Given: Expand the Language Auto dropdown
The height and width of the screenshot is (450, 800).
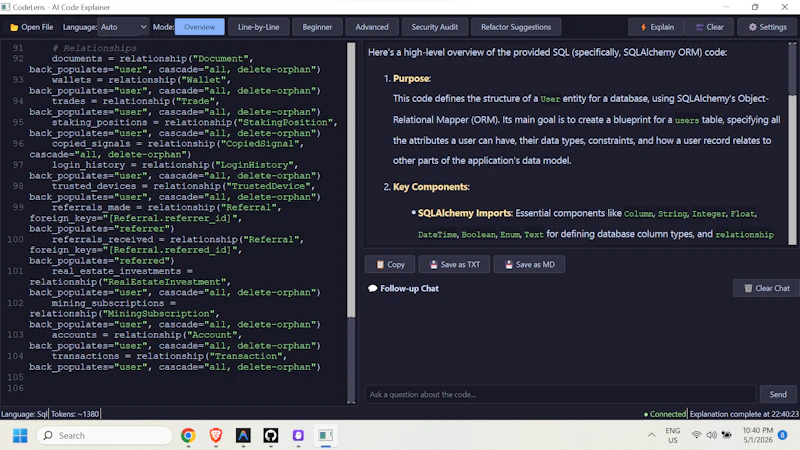Looking at the screenshot, I should tap(124, 27).
